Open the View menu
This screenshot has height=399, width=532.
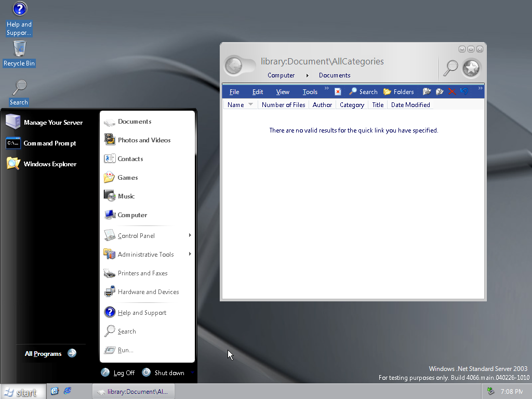(x=283, y=92)
